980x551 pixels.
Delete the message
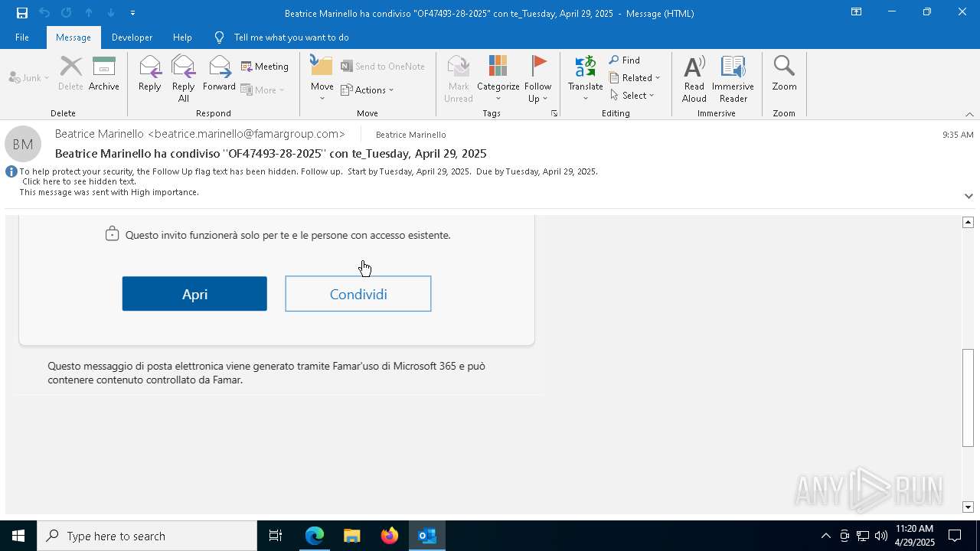[70, 73]
